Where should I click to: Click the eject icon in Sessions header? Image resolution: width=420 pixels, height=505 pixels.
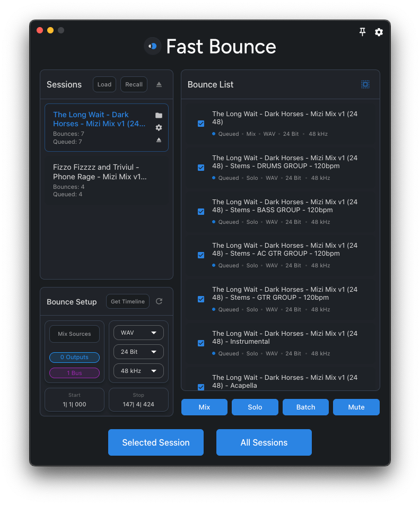coord(159,85)
